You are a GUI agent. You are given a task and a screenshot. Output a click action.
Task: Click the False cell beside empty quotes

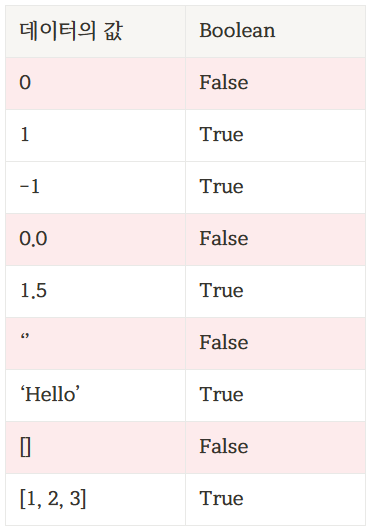[x=276, y=343]
